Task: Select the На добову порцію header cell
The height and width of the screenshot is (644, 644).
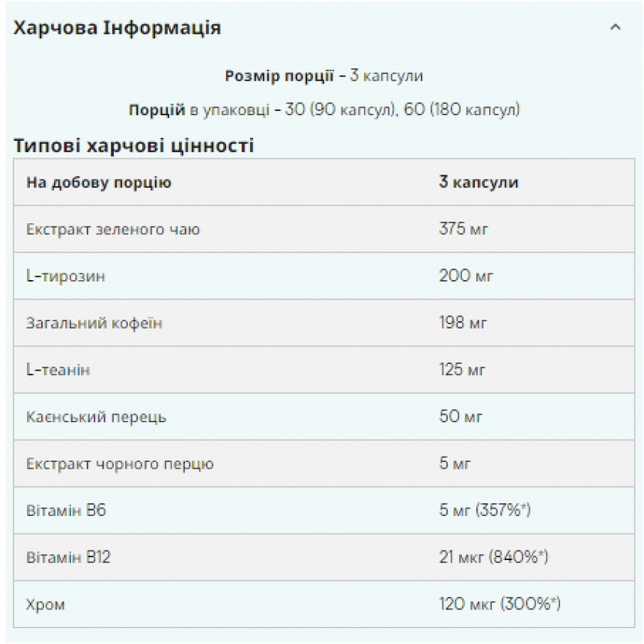Action: [99, 183]
